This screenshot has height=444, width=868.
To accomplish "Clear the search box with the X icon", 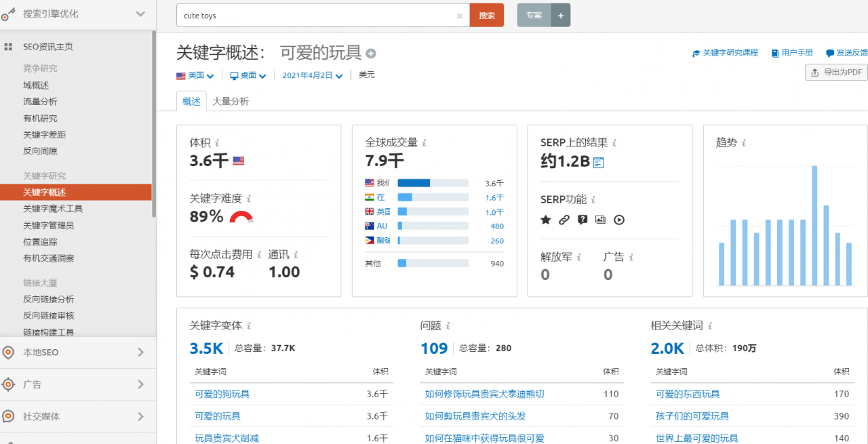I will tap(459, 16).
